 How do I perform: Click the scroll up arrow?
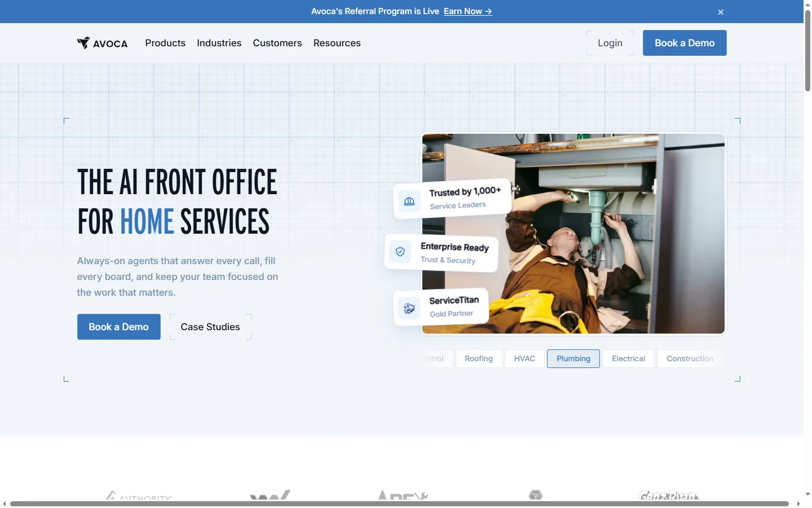(x=807, y=4)
